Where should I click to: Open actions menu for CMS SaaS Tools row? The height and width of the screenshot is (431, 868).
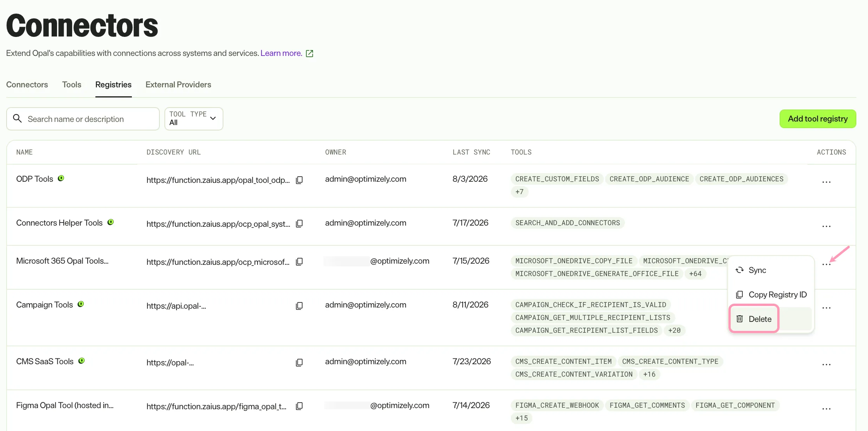[826, 365]
